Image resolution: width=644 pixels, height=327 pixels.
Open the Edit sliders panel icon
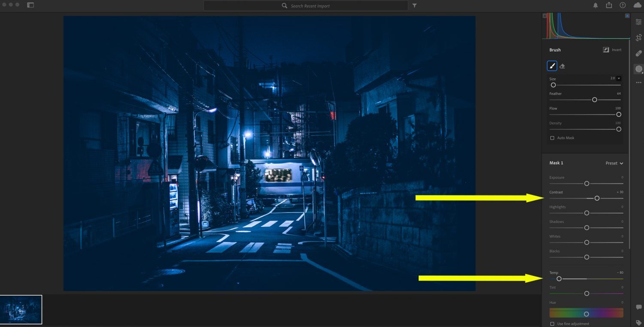638,22
